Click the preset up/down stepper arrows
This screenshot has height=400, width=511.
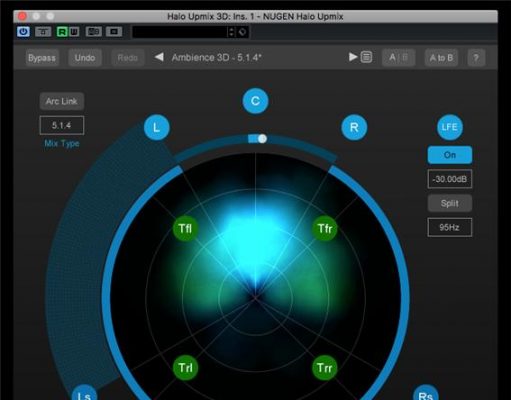[231, 32]
